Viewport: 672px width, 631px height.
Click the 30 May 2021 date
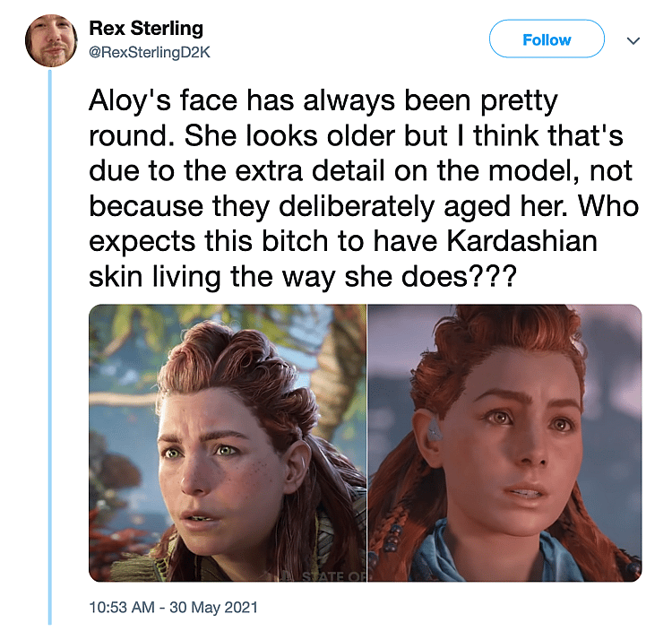[x=213, y=608]
